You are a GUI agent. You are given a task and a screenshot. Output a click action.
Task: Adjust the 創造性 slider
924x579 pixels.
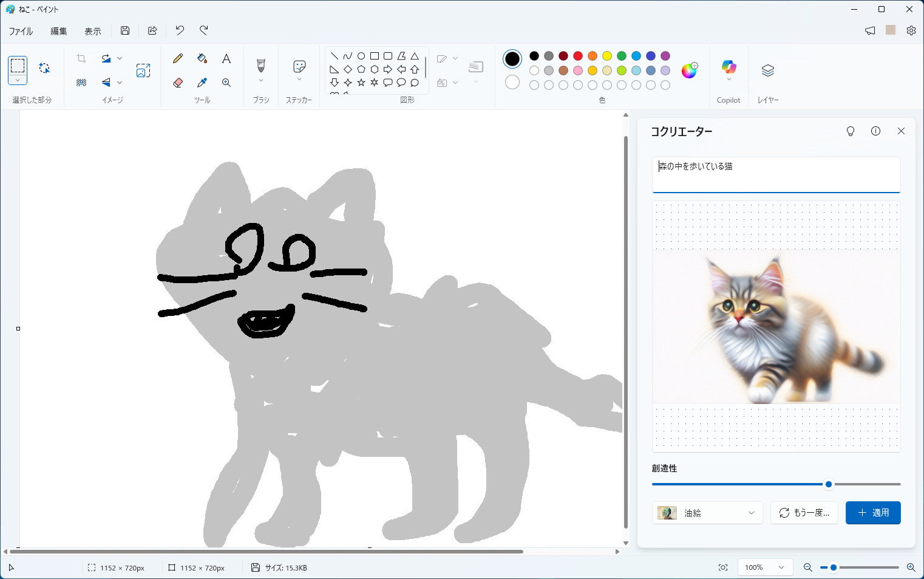tap(828, 484)
